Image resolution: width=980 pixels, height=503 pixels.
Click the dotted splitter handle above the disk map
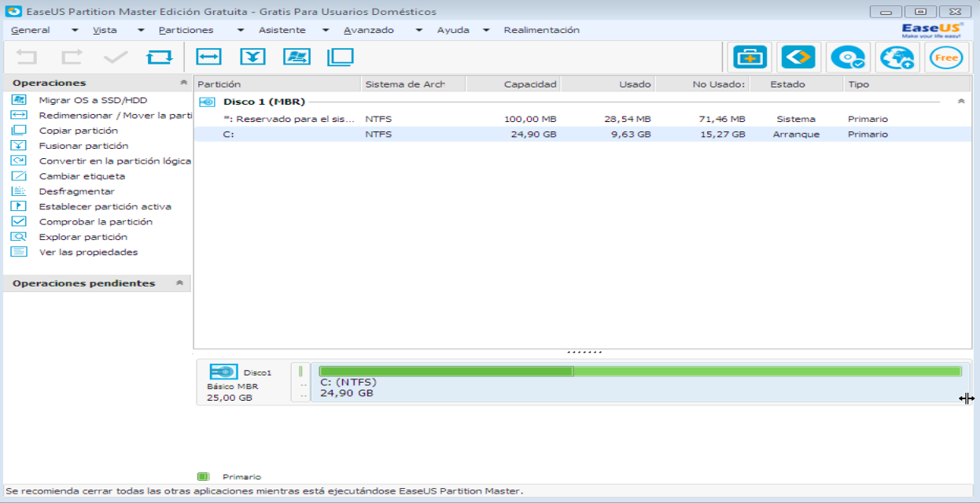coord(584,352)
